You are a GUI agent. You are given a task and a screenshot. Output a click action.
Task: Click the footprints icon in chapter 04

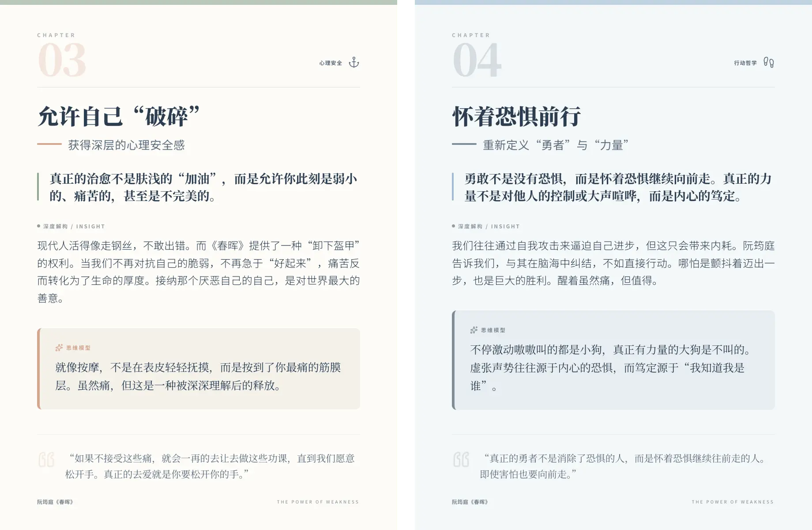point(768,63)
